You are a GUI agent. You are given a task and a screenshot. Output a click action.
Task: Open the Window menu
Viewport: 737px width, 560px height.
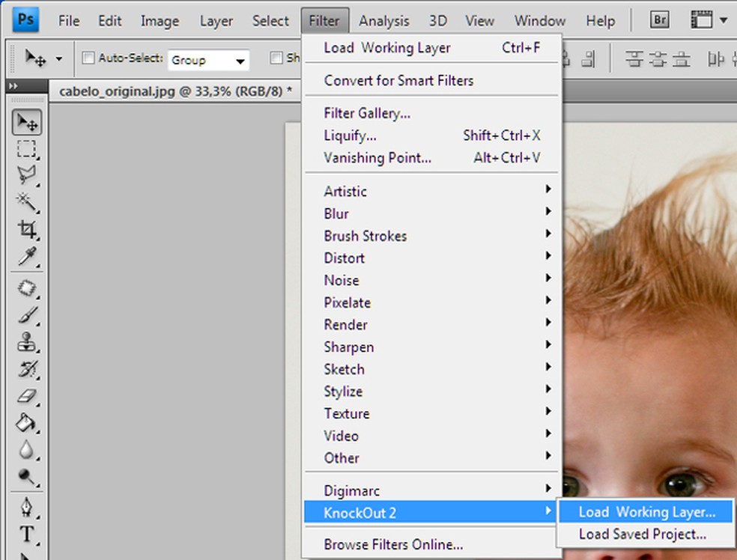click(x=540, y=21)
